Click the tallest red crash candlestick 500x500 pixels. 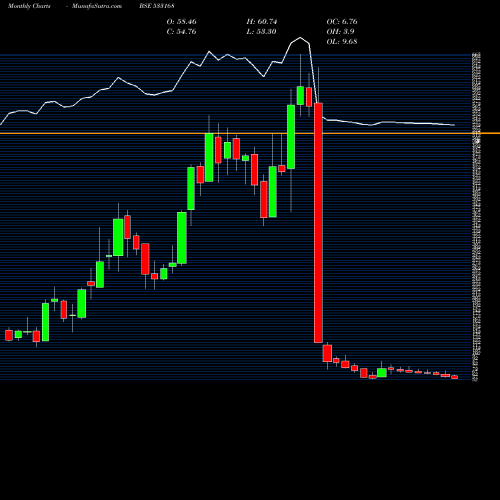318,223
